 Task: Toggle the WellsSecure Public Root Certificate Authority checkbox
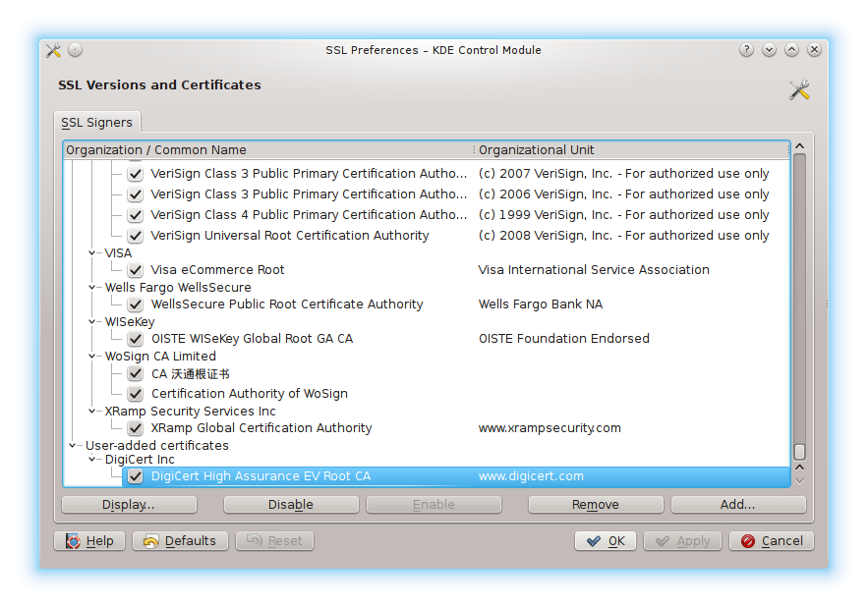135,304
